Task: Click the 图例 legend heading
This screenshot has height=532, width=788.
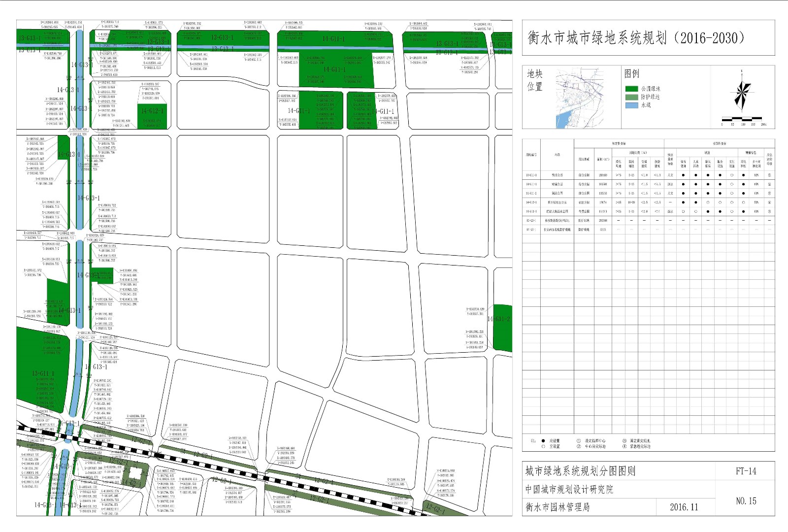Action: (x=632, y=73)
